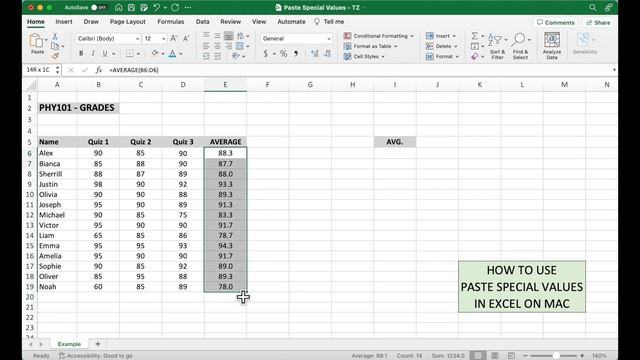The height and width of the screenshot is (360, 640).
Task: Open the Delete cells dropdown
Action: pos(442,46)
